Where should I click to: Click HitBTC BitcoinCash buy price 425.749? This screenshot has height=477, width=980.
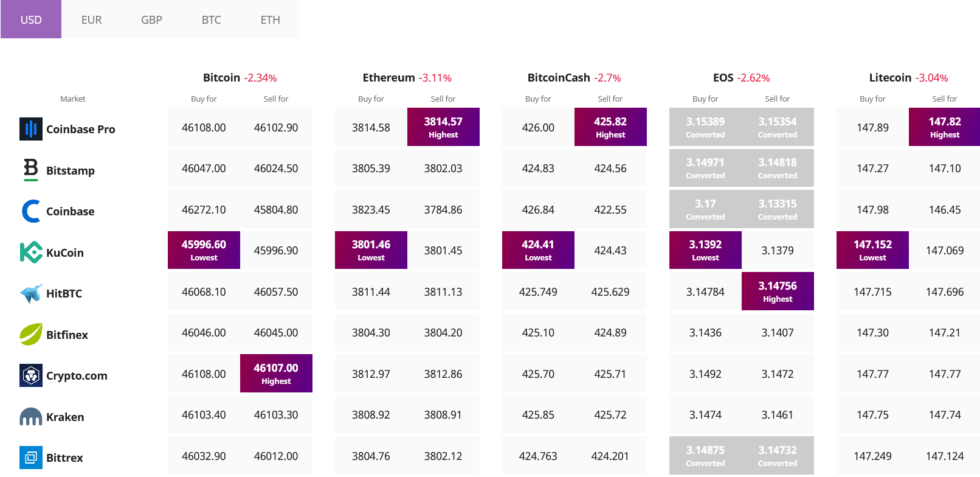[538, 292]
